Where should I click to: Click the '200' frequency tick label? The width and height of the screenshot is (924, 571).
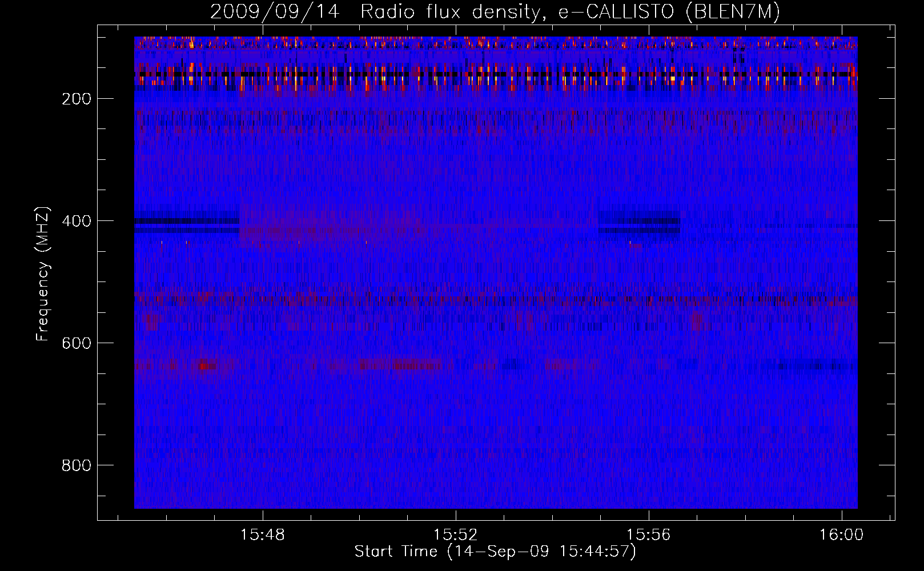pos(77,99)
